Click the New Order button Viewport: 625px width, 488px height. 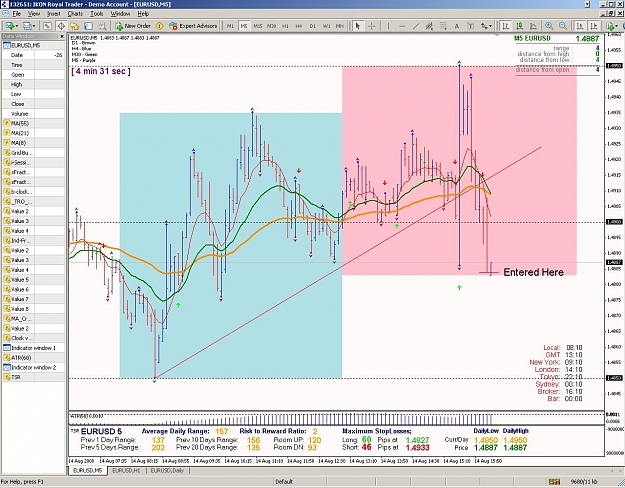(133, 26)
